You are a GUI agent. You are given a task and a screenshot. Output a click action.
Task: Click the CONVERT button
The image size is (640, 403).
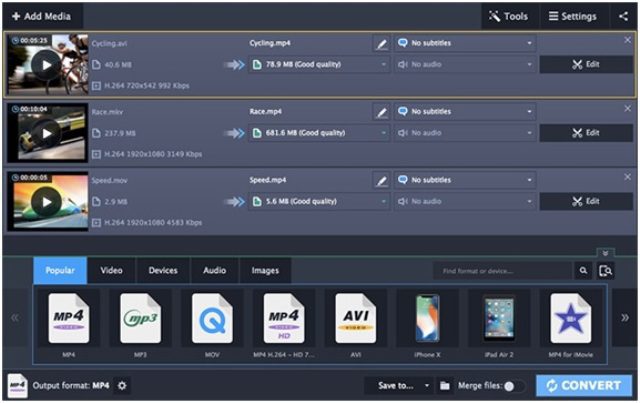pos(584,385)
